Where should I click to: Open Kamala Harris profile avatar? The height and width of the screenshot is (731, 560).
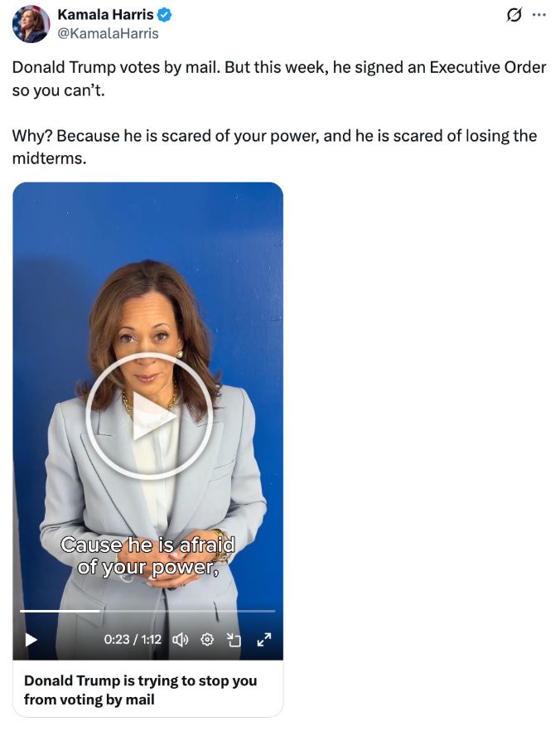click(31, 24)
